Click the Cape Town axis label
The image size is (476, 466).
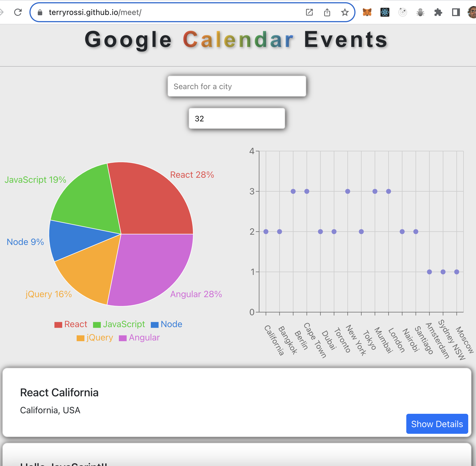(x=315, y=340)
